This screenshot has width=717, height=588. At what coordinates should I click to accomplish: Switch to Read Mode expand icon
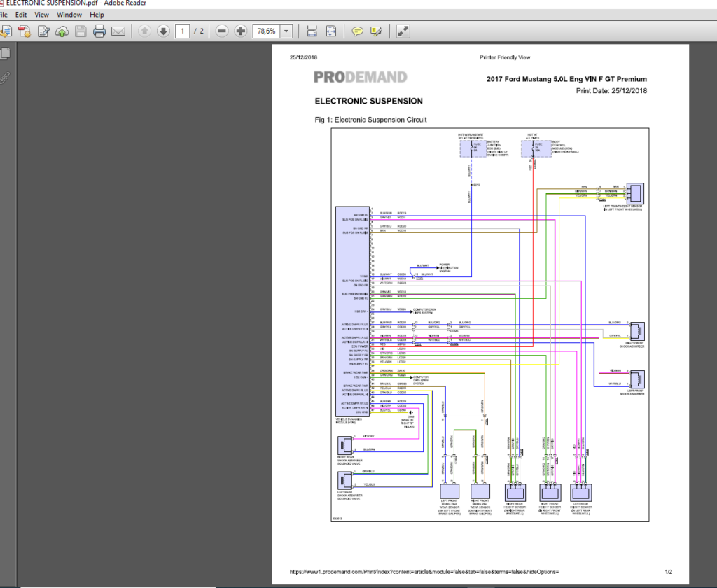click(403, 31)
